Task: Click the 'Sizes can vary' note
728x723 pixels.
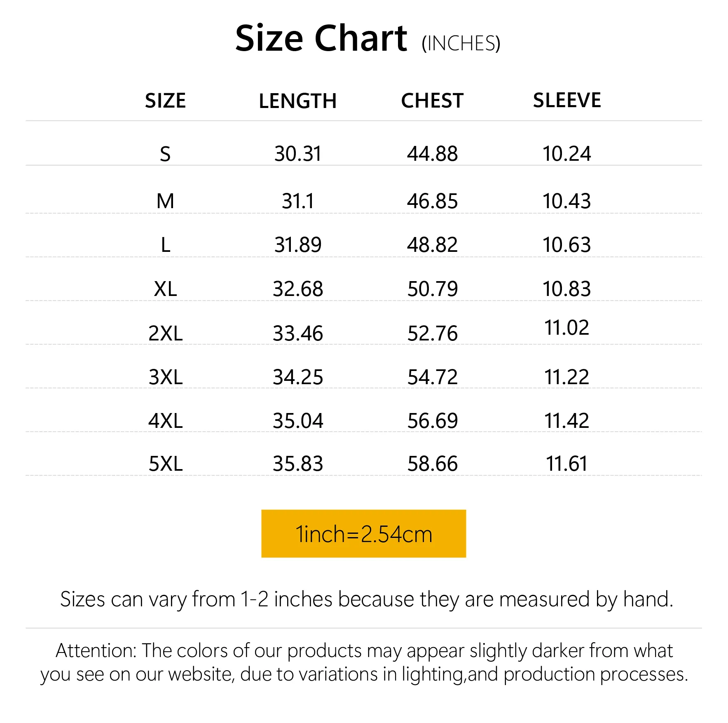Action: coord(366,599)
